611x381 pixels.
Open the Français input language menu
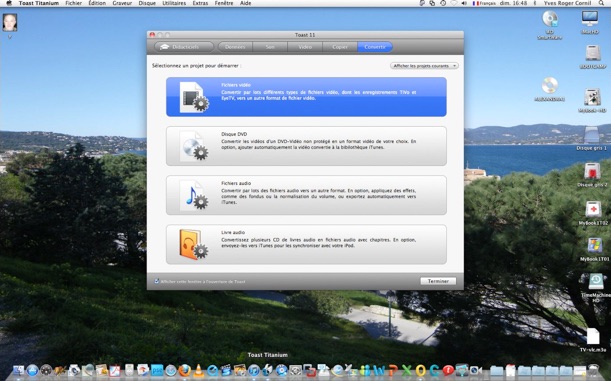(484, 3)
